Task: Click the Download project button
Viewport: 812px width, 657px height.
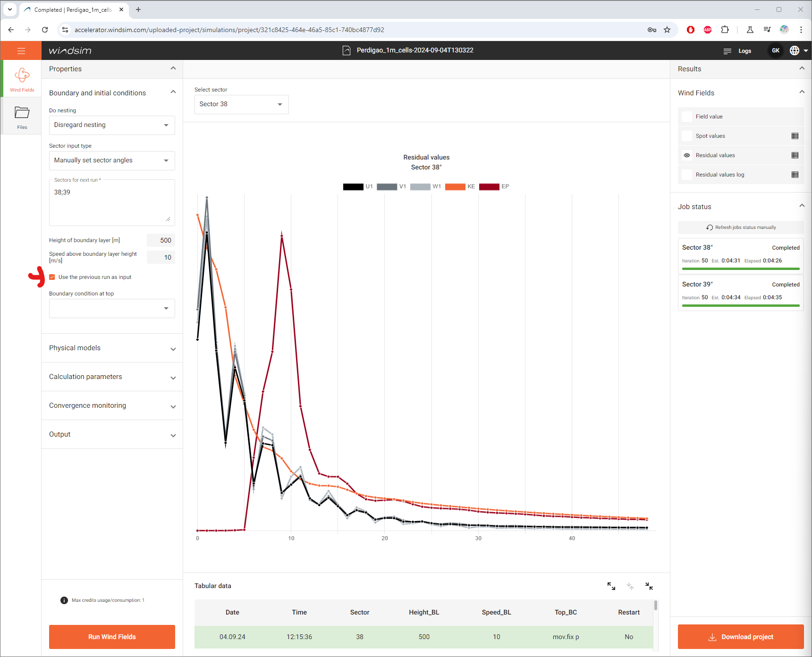Action: tap(741, 637)
